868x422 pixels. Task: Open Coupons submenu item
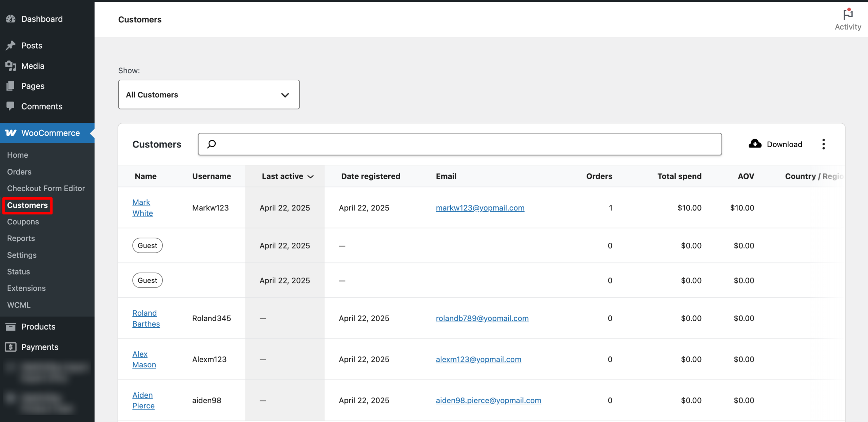[x=23, y=222]
